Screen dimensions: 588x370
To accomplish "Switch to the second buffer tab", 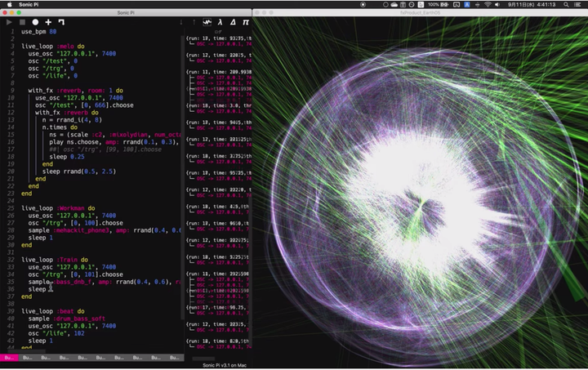I will tap(29, 358).
